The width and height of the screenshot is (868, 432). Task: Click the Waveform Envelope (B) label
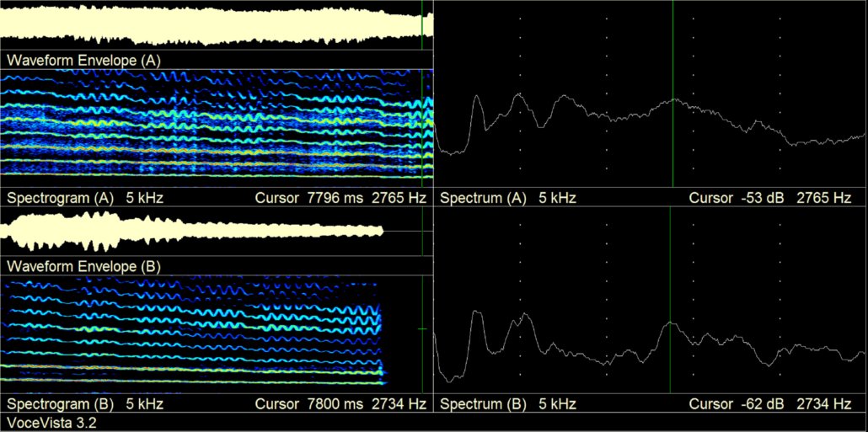tap(83, 267)
